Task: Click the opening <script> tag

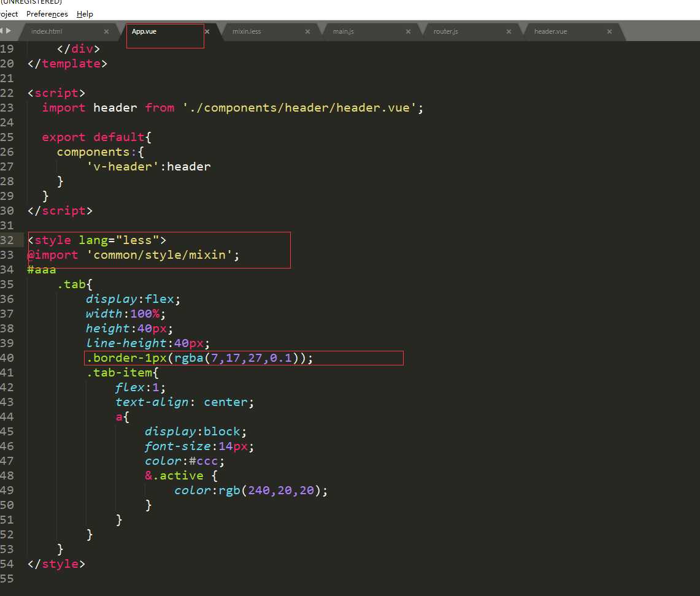Action: [56, 93]
